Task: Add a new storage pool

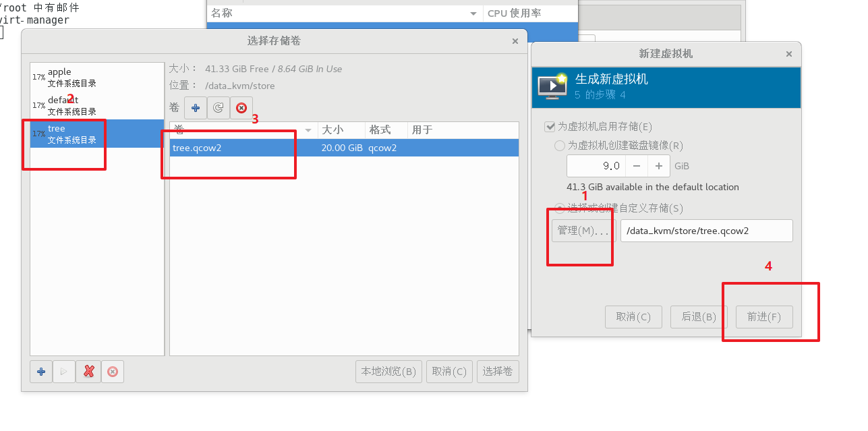Action: click(x=41, y=371)
